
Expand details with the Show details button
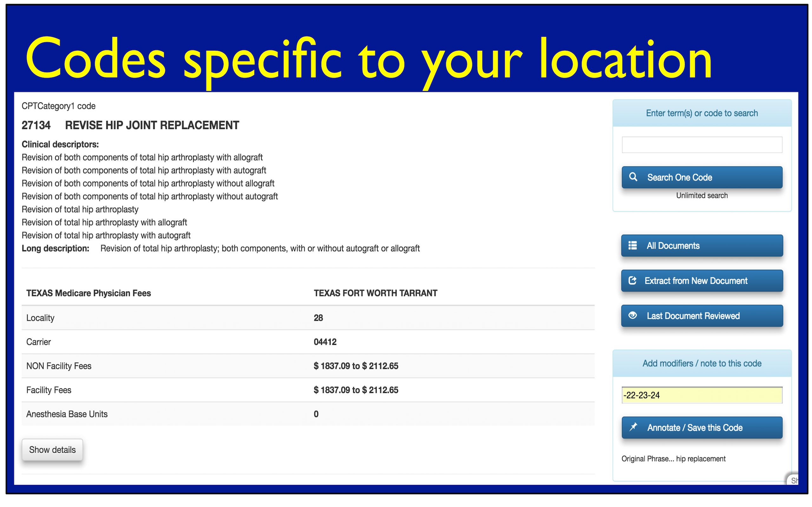pyautogui.click(x=52, y=450)
